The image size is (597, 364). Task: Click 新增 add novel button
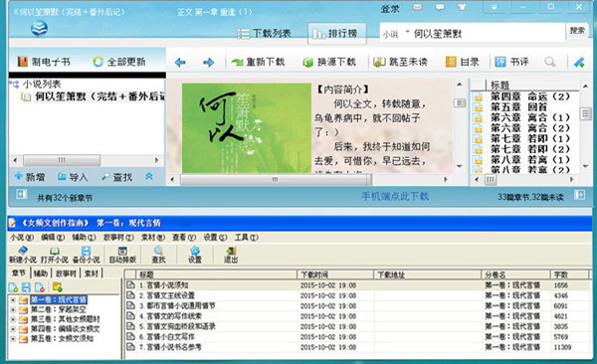[x=30, y=177]
